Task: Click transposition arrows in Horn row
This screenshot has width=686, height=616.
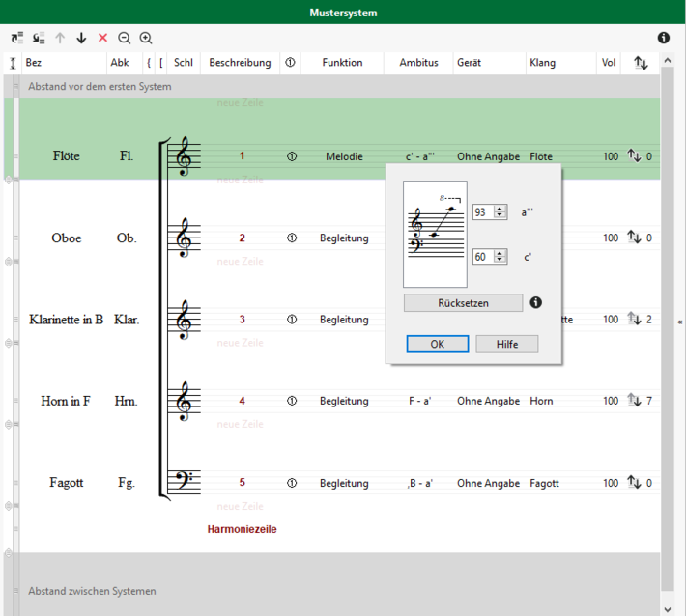Action: click(634, 400)
